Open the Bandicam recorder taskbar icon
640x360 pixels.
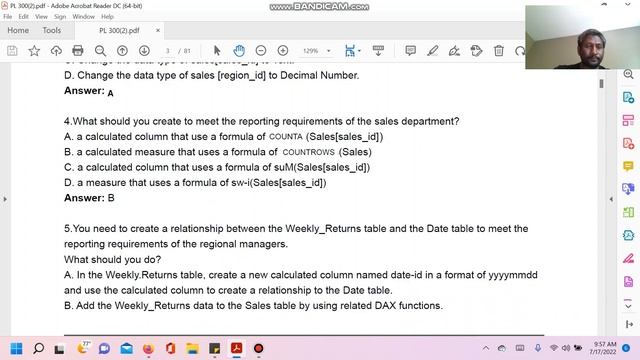258,349
